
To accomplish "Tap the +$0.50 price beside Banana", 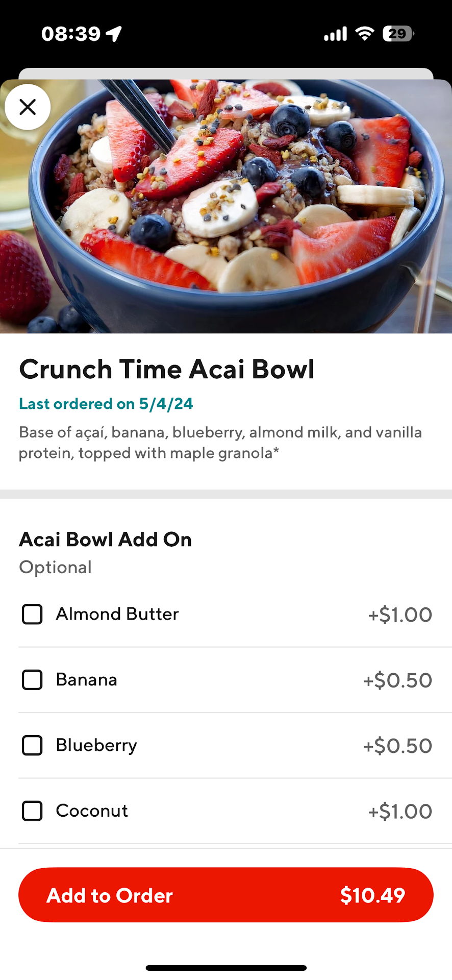I will (397, 680).
